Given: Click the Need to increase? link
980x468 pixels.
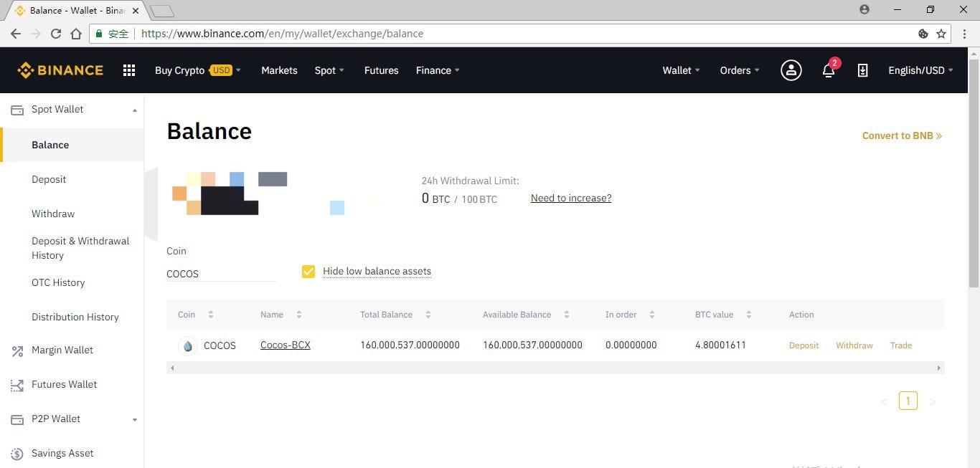Looking at the screenshot, I should pos(571,198).
